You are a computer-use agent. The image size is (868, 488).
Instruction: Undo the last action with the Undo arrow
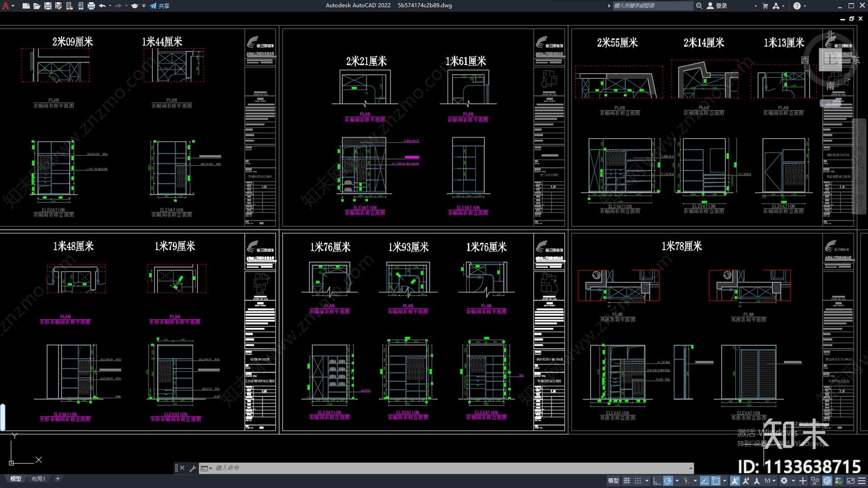coord(102,6)
